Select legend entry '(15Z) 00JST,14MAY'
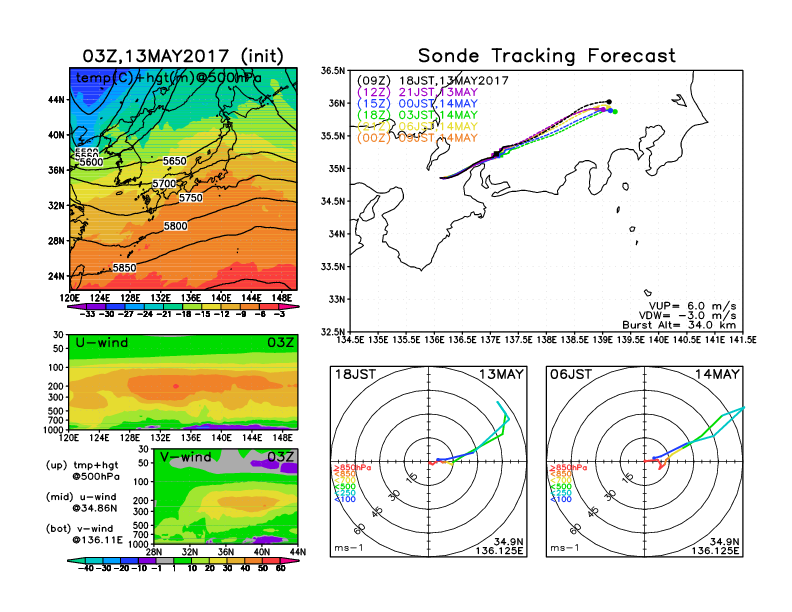The height and width of the screenshot is (612, 792). point(417,104)
